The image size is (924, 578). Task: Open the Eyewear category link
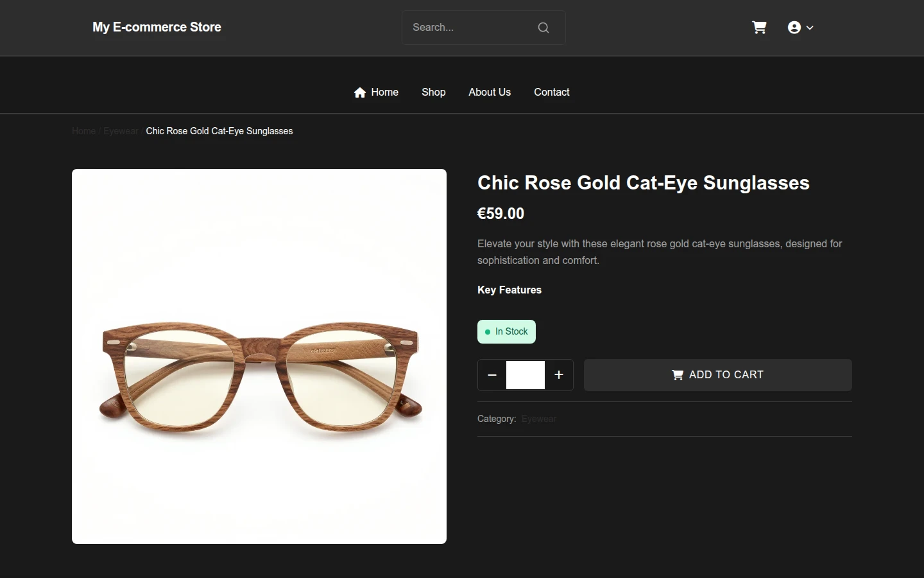[539, 419]
